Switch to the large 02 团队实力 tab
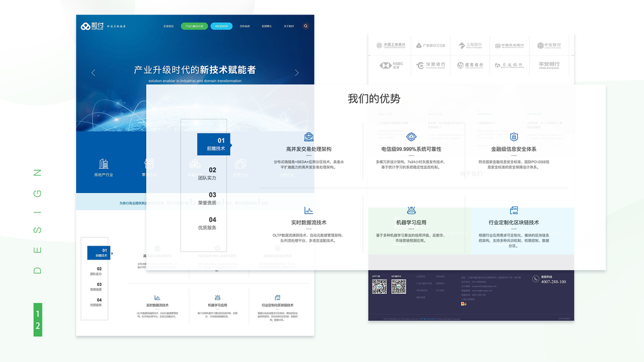This screenshot has height=362, width=644. [208, 173]
